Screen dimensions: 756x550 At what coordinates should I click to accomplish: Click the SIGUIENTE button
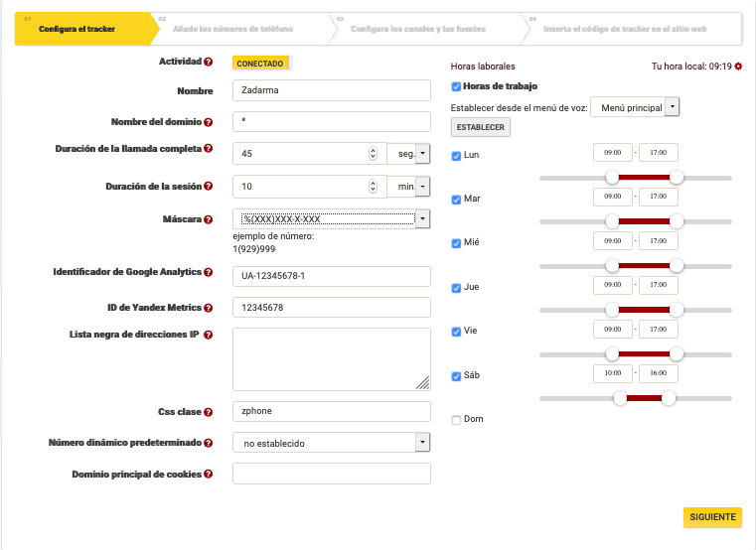(712, 517)
